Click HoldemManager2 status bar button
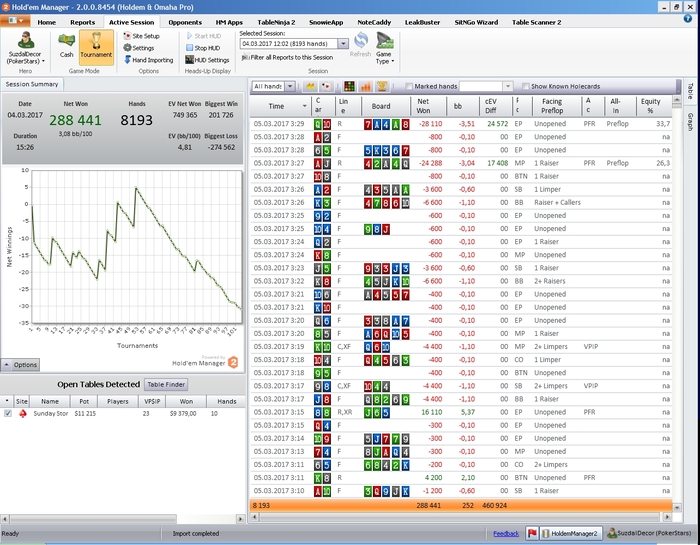700x545 pixels. click(571, 533)
